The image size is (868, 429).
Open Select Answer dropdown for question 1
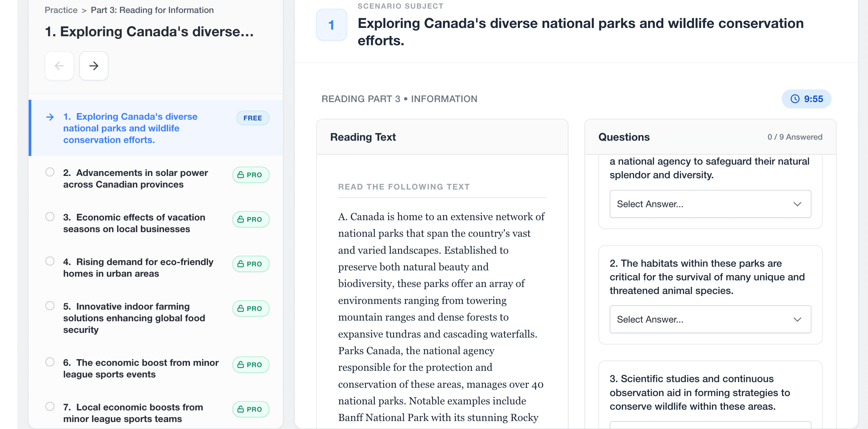pos(710,204)
